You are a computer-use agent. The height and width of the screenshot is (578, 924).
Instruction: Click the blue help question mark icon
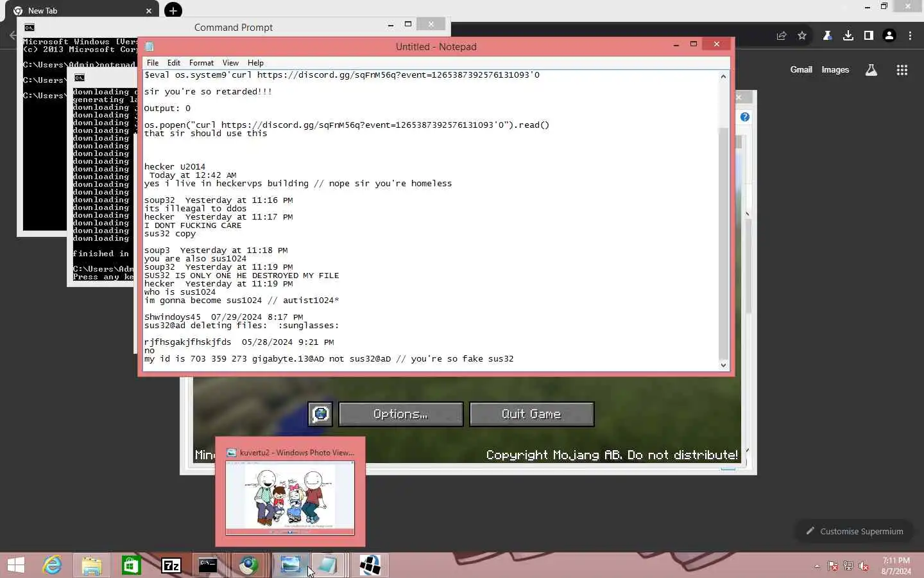click(744, 117)
